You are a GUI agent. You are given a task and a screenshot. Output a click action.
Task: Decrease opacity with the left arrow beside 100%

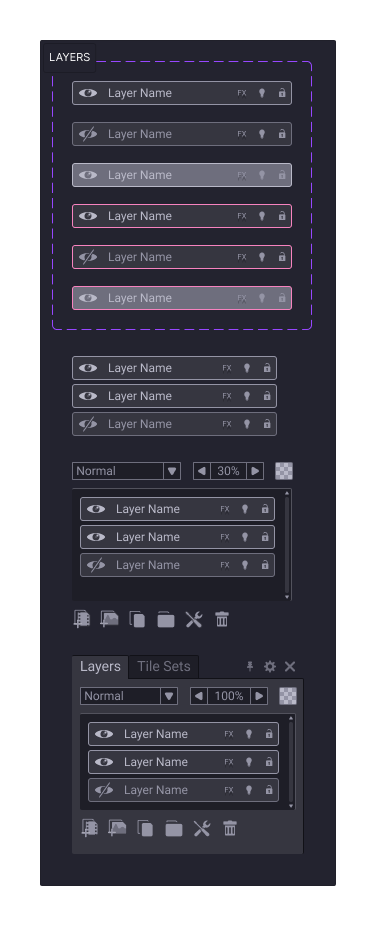[199, 696]
